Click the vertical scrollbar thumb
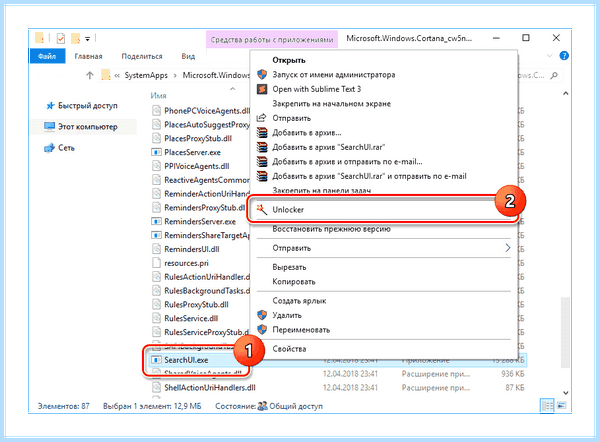The width and height of the screenshot is (600, 442). [x=566, y=333]
